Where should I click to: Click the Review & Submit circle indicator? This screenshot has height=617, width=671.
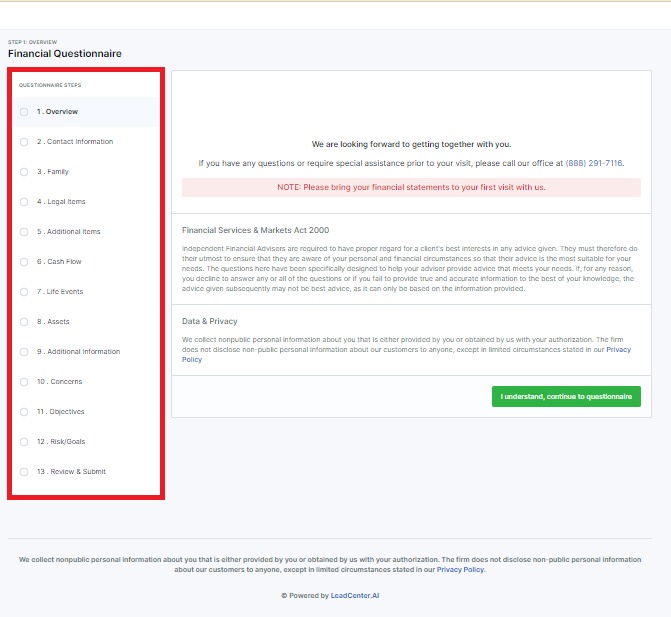24,472
